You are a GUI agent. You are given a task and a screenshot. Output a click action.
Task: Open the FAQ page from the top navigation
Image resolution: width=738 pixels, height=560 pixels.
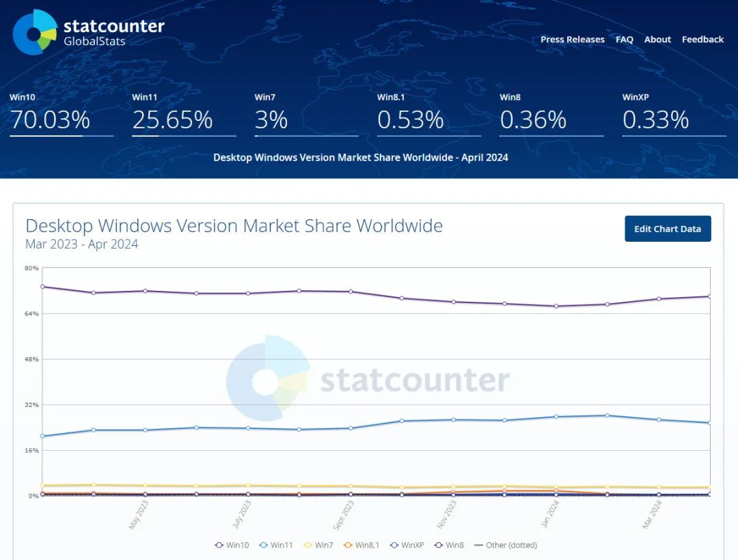pos(624,39)
